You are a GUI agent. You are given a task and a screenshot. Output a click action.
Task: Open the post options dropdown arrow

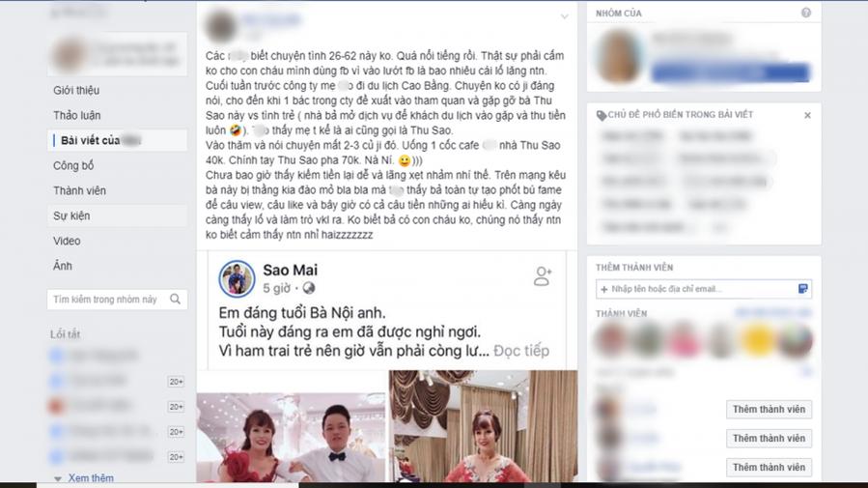click(x=564, y=16)
